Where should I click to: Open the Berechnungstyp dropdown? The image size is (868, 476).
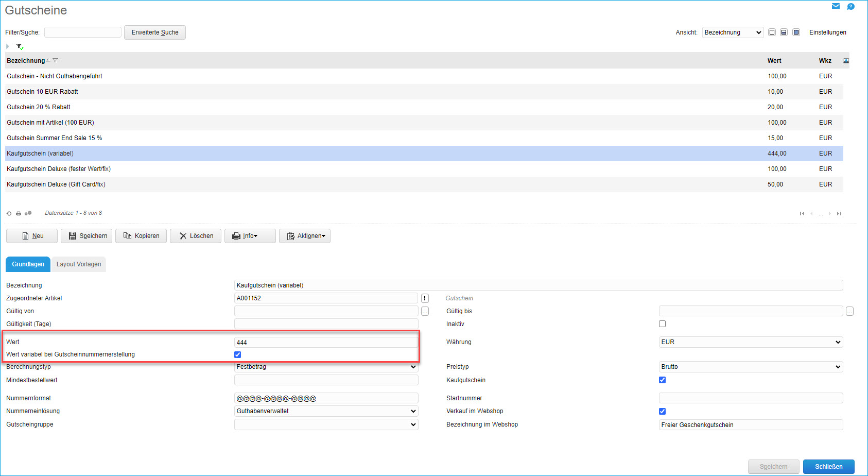[326, 367]
